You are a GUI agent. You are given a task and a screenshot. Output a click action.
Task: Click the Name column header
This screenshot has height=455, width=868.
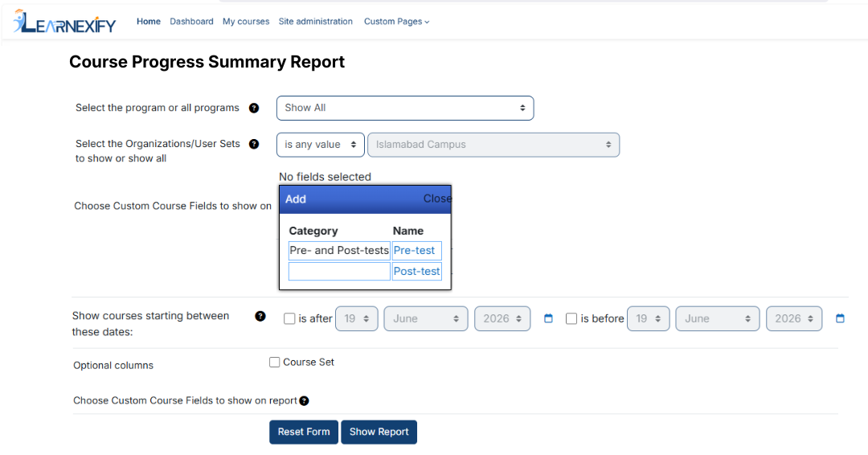pos(408,231)
